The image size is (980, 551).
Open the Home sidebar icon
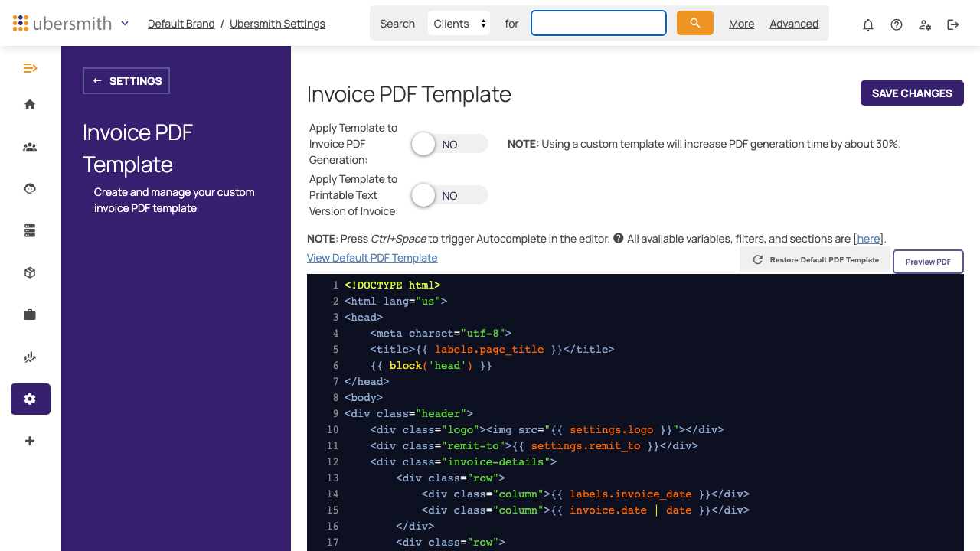tap(30, 104)
